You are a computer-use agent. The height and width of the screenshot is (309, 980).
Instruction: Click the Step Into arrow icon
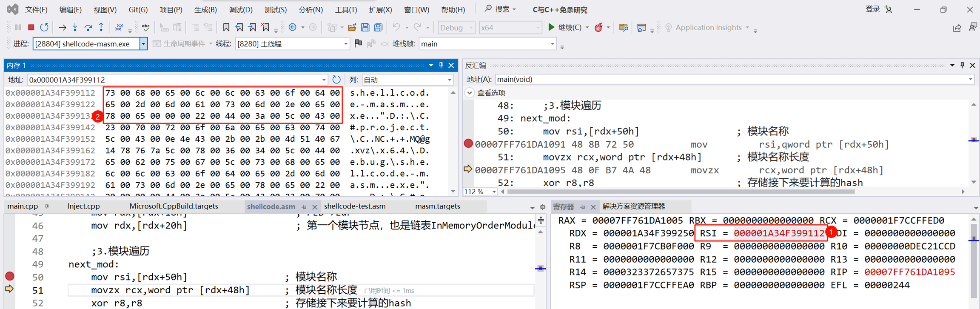coord(75,27)
